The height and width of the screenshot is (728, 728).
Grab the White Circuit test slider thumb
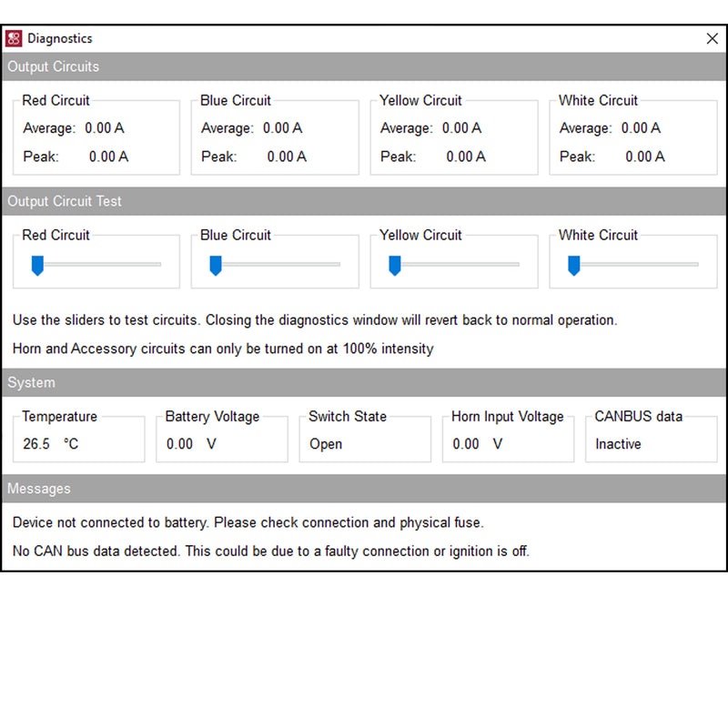click(574, 265)
